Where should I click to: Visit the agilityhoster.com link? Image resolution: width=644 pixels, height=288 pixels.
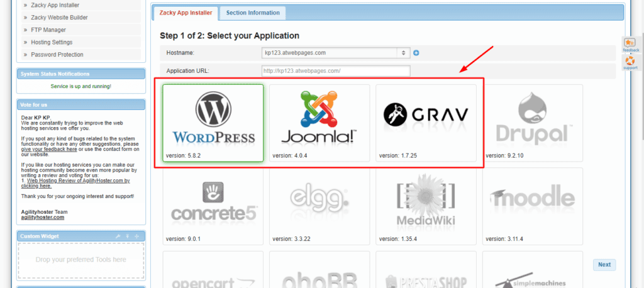pos(42,218)
